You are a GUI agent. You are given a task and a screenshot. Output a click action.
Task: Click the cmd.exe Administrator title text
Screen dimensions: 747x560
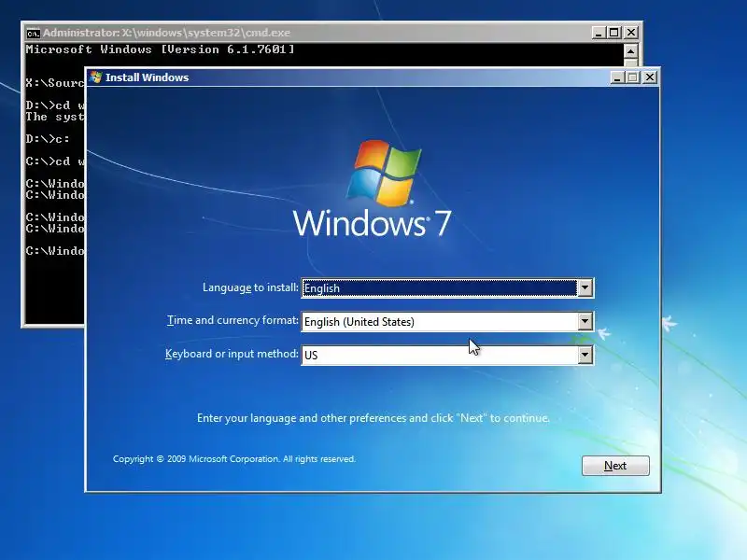pyautogui.click(x=166, y=33)
